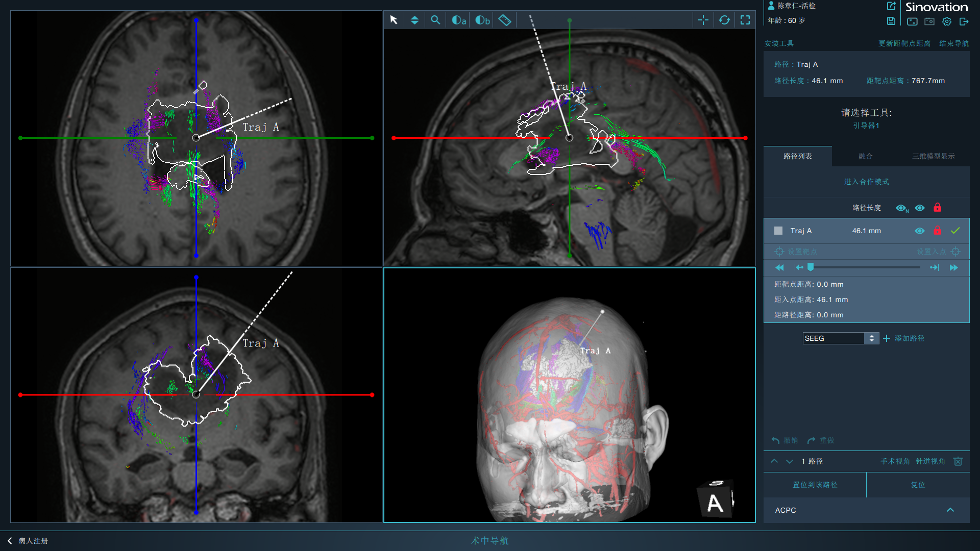Click the crosshair center icon in toolbar
The width and height of the screenshot is (980, 551).
703,20
